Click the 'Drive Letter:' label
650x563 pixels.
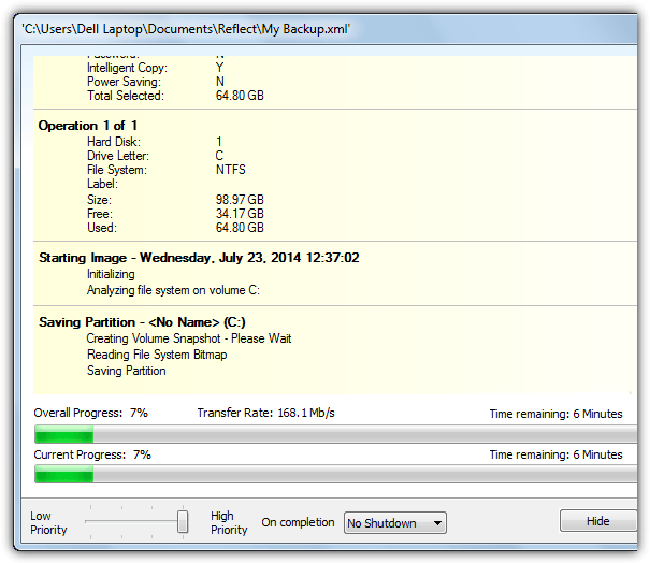pos(118,156)
